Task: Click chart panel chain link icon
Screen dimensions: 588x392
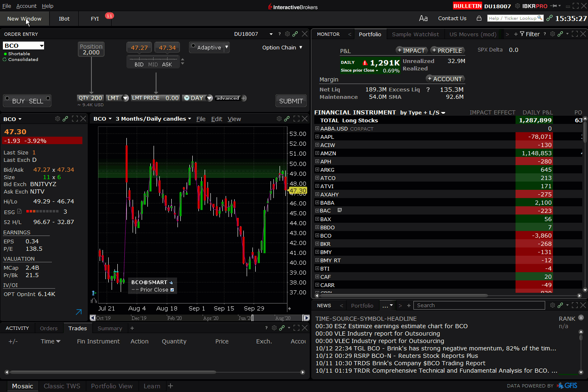Action: point(287,119)
